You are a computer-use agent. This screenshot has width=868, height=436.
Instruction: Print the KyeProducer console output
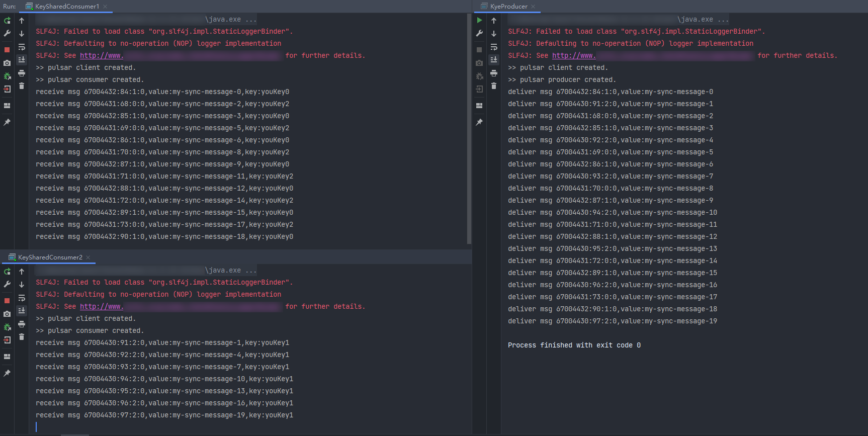click(x=494, y=73)
